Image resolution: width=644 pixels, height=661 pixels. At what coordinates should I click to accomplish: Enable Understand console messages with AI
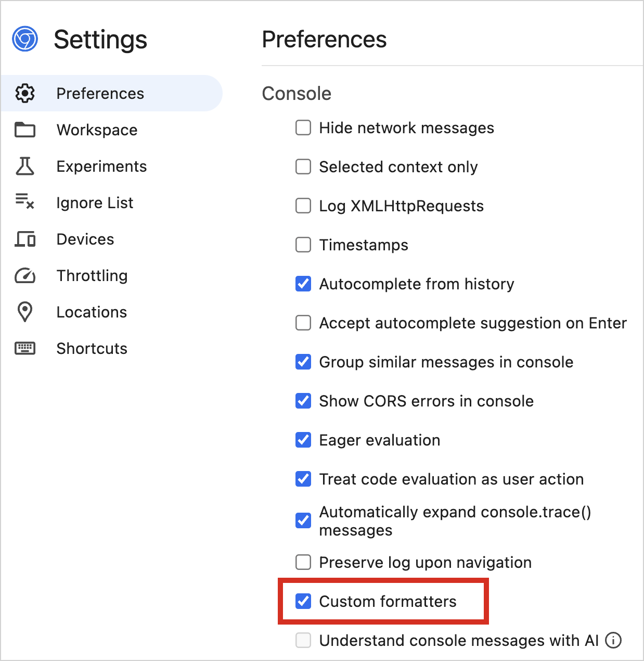tap(303, 641)
